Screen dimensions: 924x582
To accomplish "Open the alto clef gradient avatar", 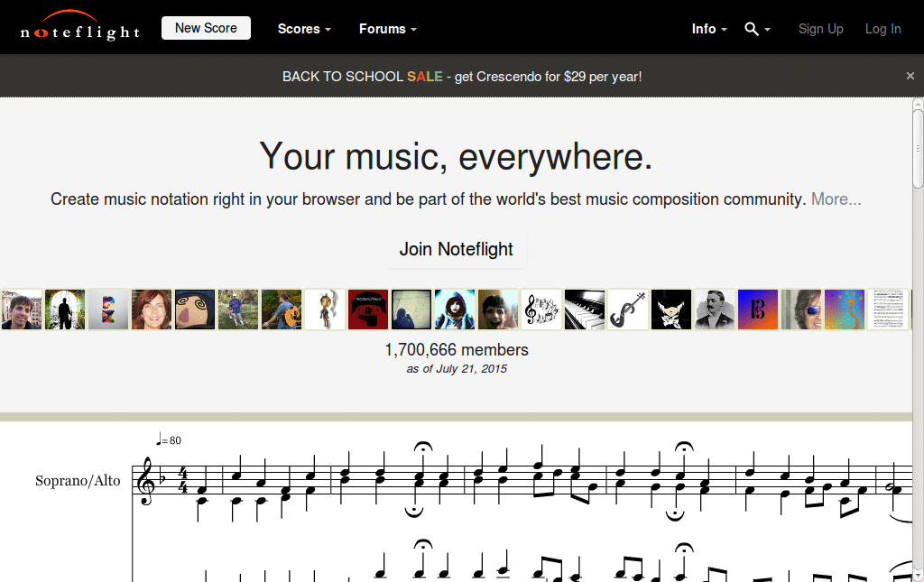I will point(758,309).
